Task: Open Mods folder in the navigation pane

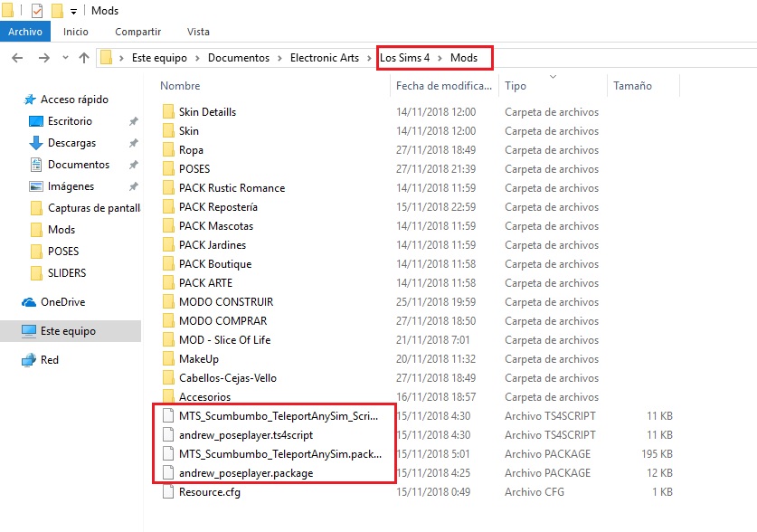Action: click(62, 230)
